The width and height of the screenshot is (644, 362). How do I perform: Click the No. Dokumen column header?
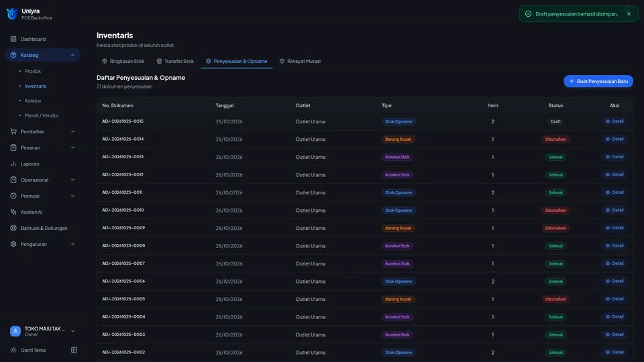tap(117, 105)
